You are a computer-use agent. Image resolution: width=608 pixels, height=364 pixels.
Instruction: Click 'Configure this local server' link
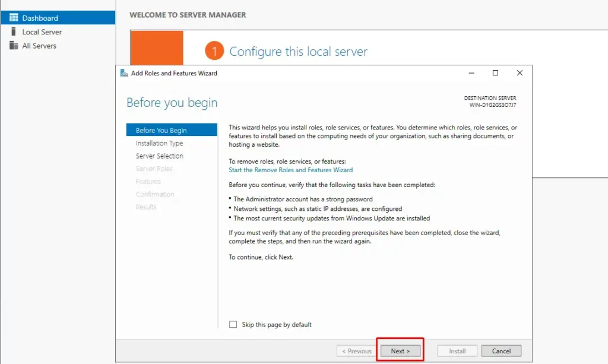click(x=298, y=51)
